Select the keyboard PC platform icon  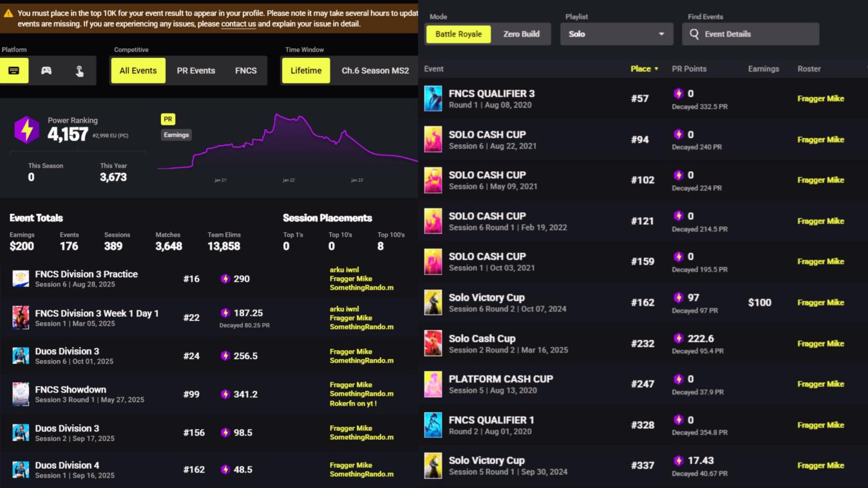(14, 70)
